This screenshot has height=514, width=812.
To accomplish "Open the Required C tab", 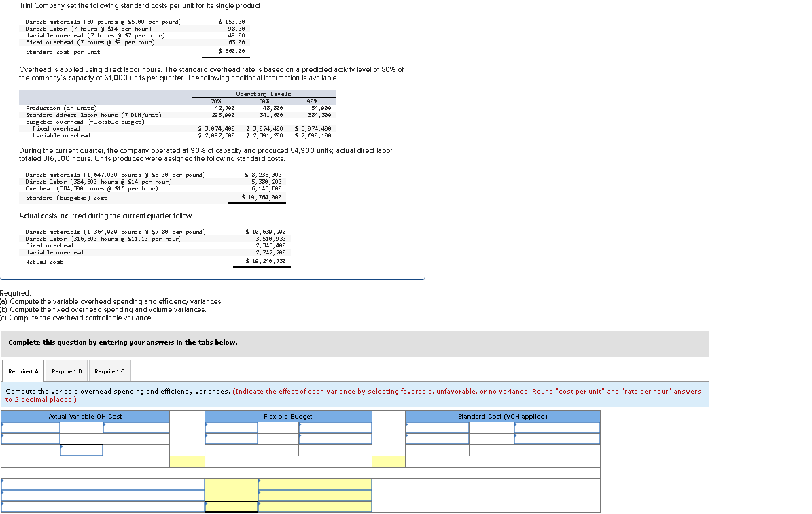I will [110, 371].
